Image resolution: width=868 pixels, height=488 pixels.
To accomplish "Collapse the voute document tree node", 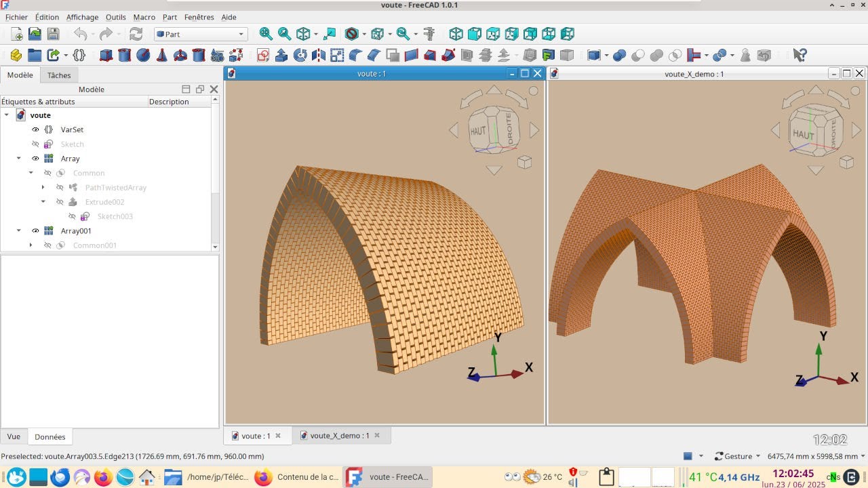I will point(7,115).
